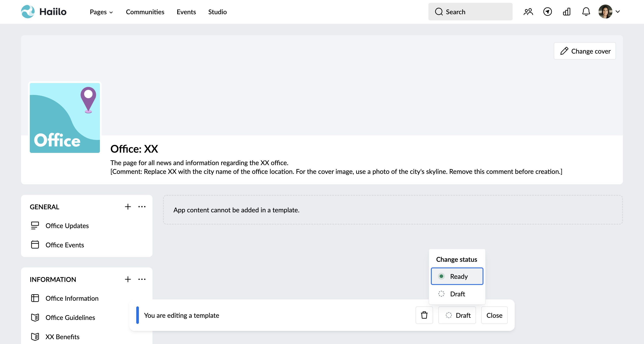This screenshot has width=644, height=344.
Task: Open the people directory icon
Action: (x=528, y=12)
